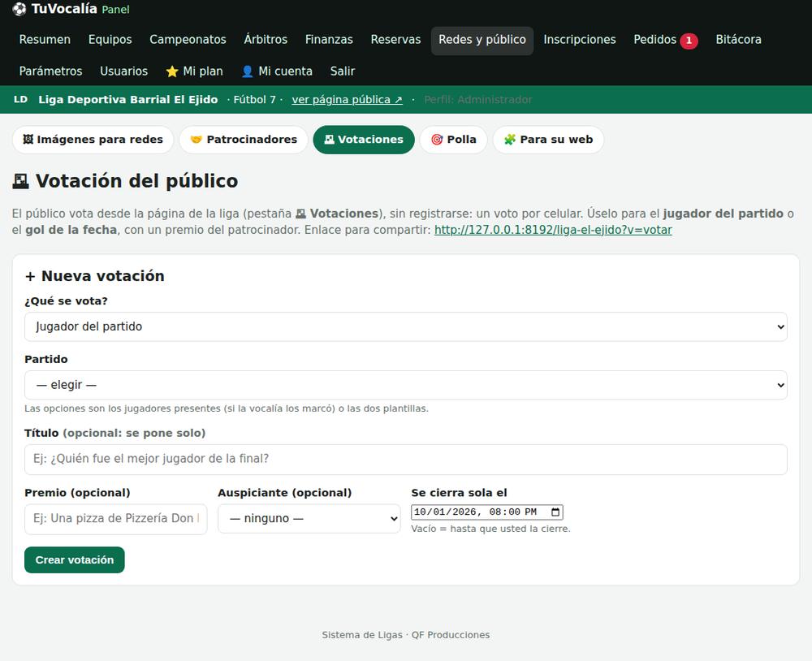
Task: Click ballot icon beside Votación del público heading
Action: [21, 181]
